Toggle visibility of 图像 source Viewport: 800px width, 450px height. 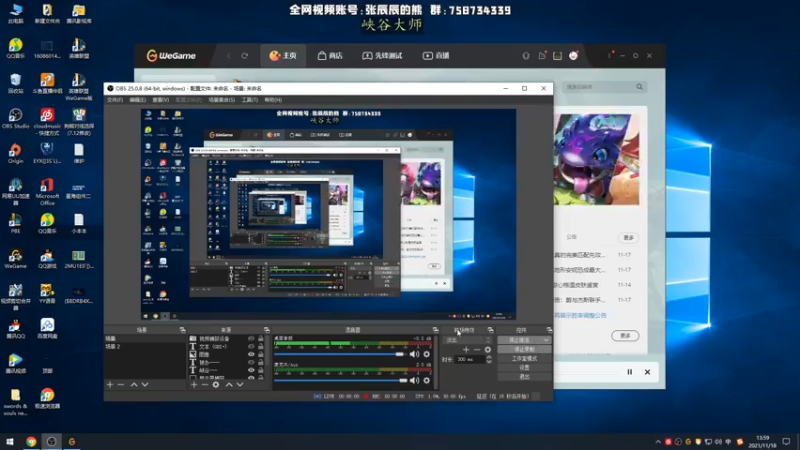click(251, 354)
